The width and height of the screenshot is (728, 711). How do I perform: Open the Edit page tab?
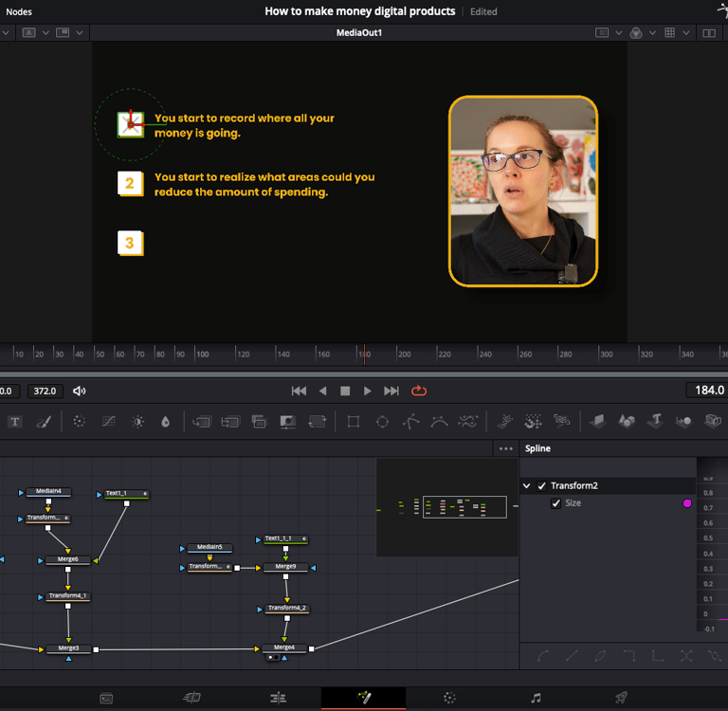click(278, 698)
